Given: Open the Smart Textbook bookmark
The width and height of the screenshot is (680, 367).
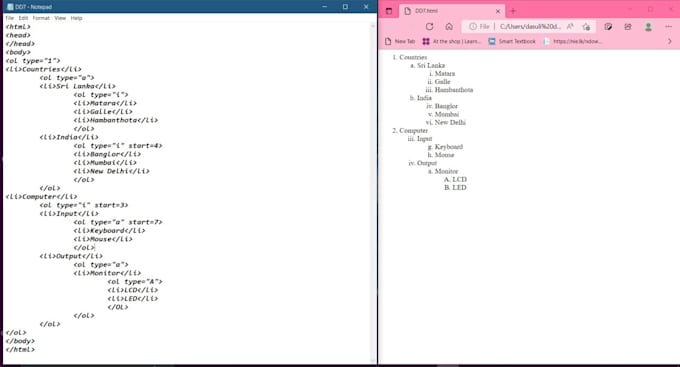Looking at the screenshot, I should (x=512, y=41).
